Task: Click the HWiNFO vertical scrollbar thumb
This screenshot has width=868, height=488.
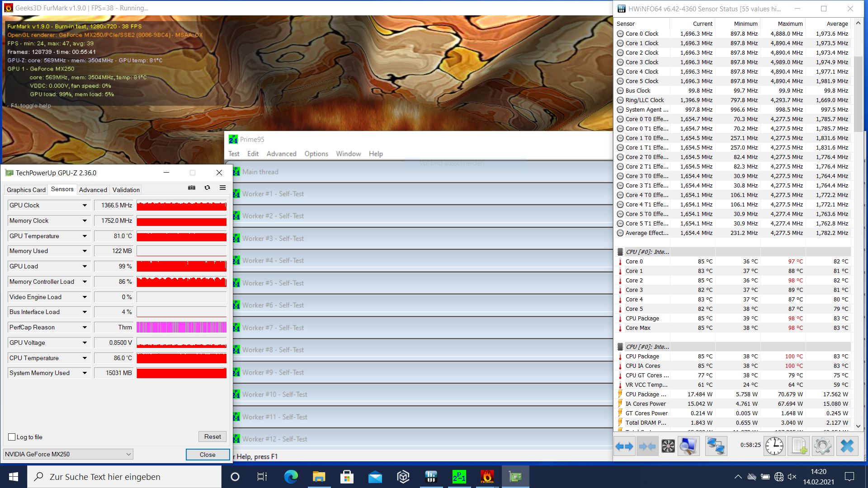Action: pyautogui.click(x=858, y=94)
